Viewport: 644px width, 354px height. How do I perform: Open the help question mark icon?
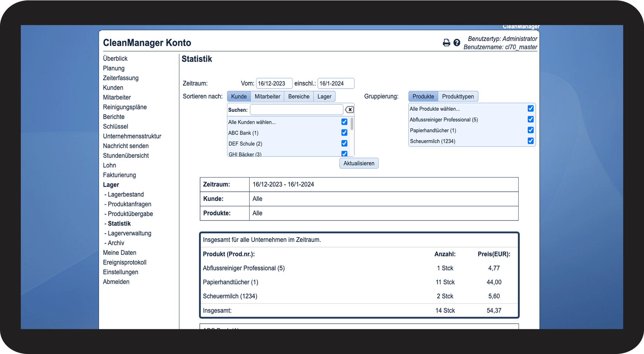pyautogui.click(x=457, y=43)
